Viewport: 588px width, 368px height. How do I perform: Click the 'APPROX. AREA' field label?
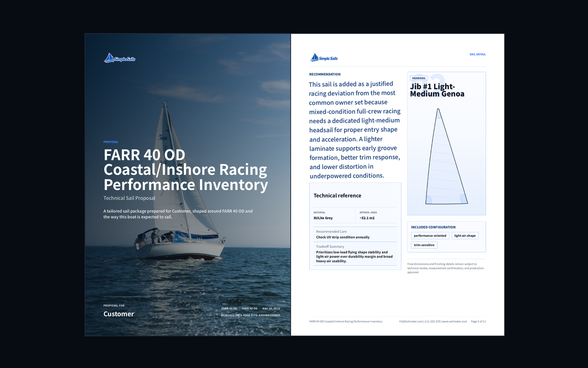(x=368, y=212)
